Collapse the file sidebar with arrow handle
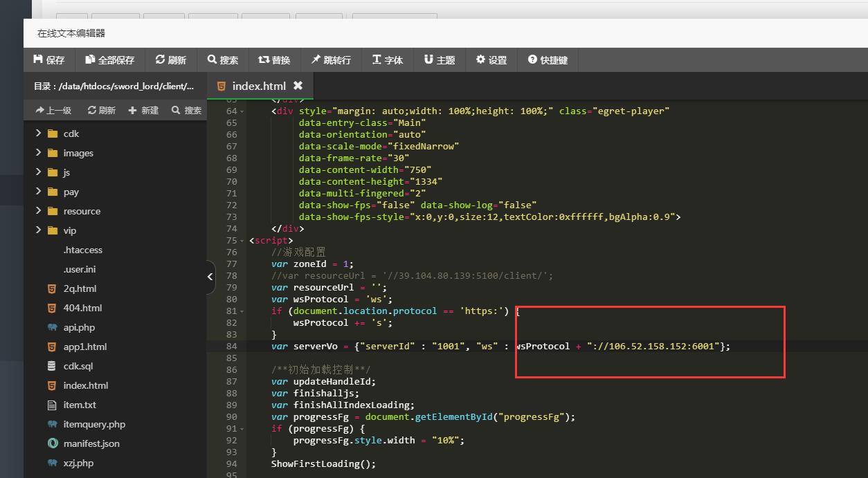The image size is (868, 478). click(x=210, y=277)
